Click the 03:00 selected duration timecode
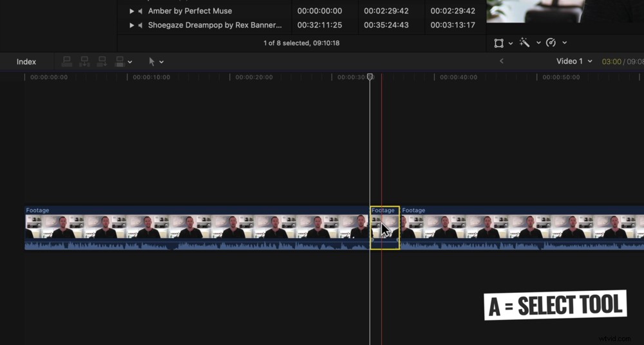This screenshot has width=644, height=345. [x=612, y=62]
